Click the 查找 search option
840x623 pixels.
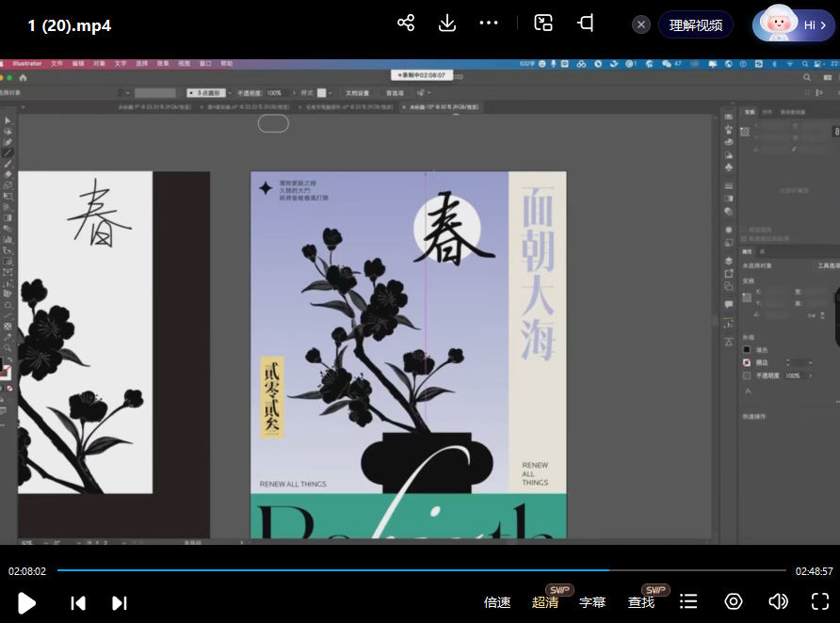641,602
